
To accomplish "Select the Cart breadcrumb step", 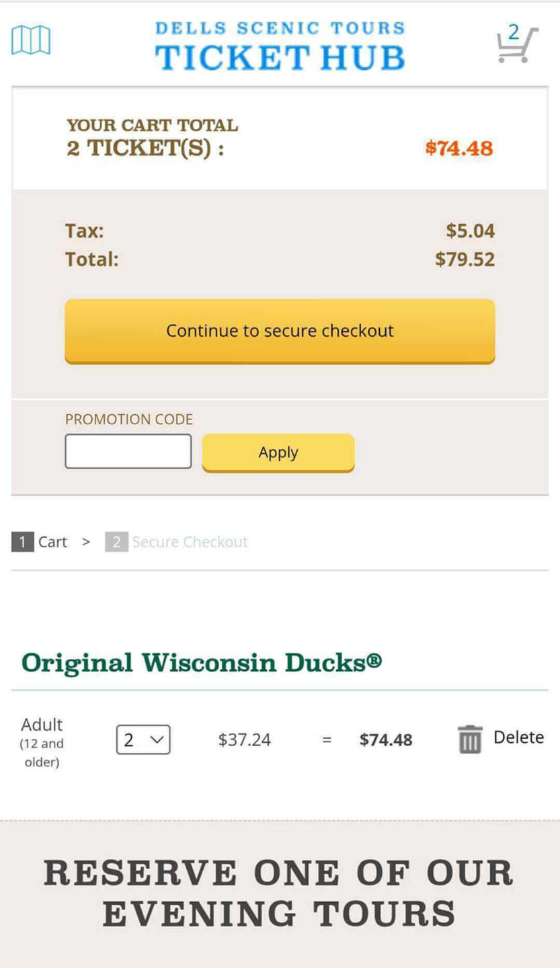I will tap(52, 542).
